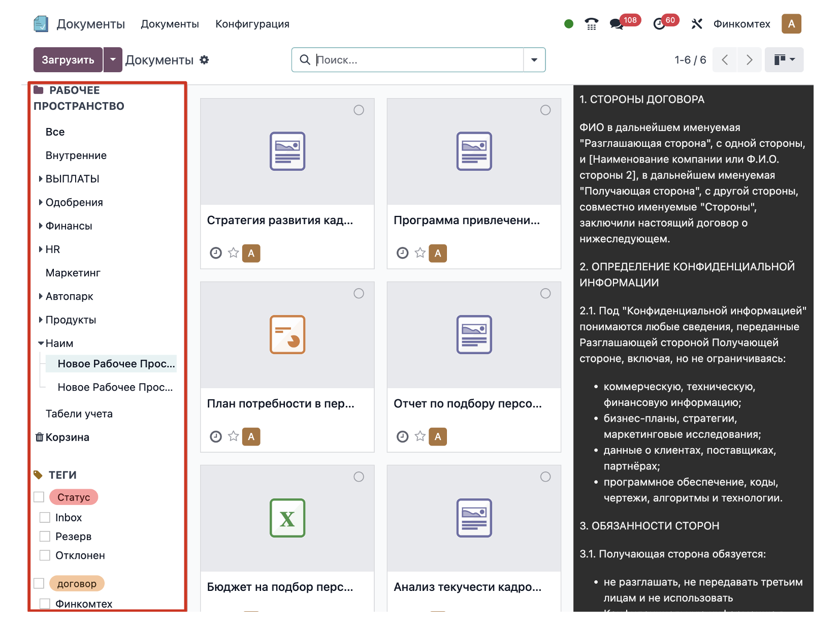This screenshot has width=840, height=629.
Task: Click the wrench tools icon
Action: coord(697,24)
